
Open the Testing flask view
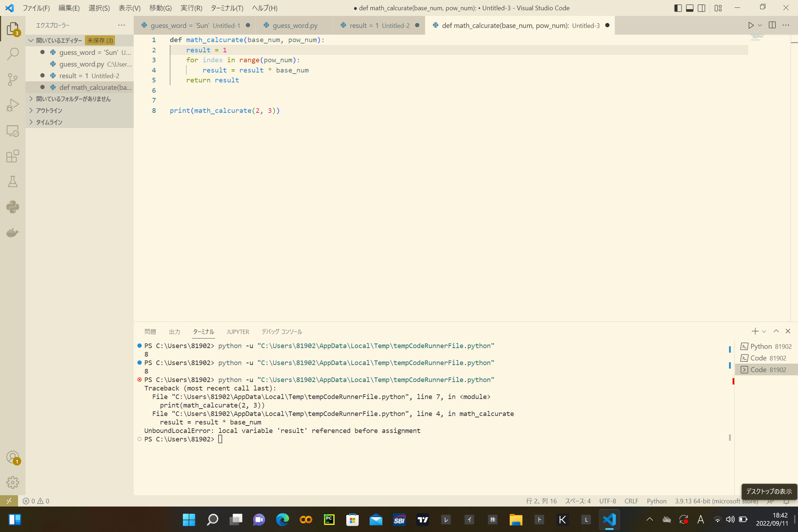tap(13, 181)
